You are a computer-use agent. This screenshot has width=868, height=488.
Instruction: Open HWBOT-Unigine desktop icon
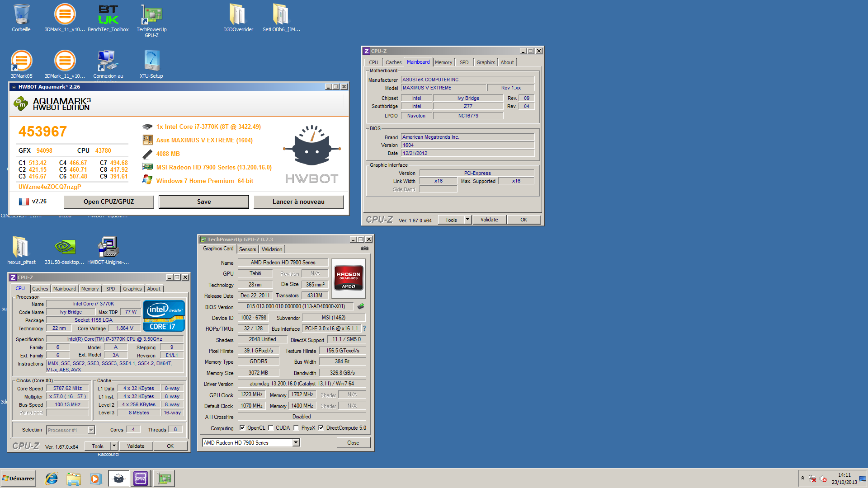click(x=108, y=250)
